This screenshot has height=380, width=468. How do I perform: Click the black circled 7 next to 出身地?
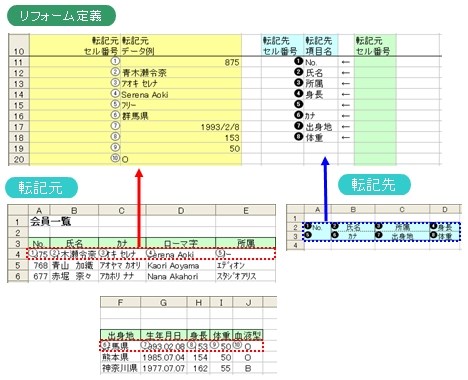click(x=299, y=126)
